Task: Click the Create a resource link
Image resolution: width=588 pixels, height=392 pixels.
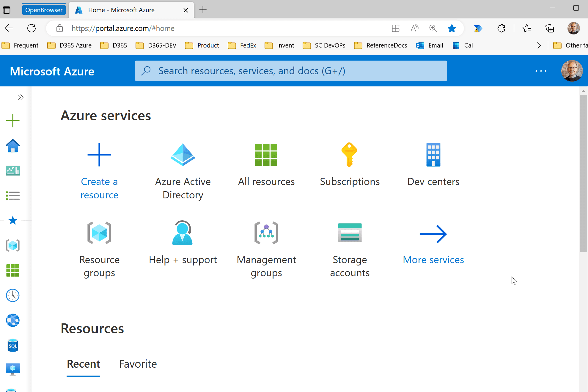Action: point(99,188)
